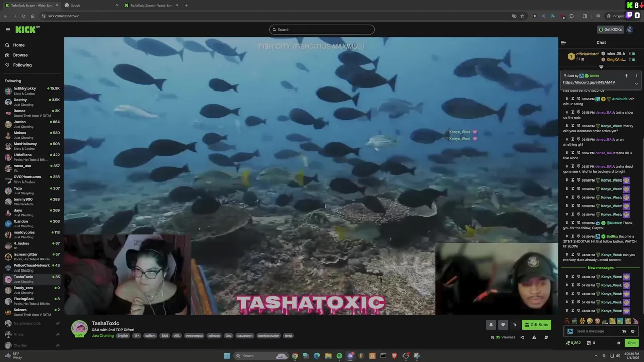
Task: Select the cookiecounter tag
Action: (x=269, y=336)
